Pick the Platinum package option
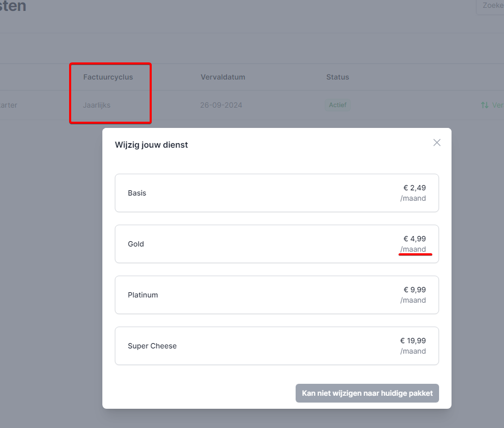Screen dimensions: 504x428 tap(276, 295)
